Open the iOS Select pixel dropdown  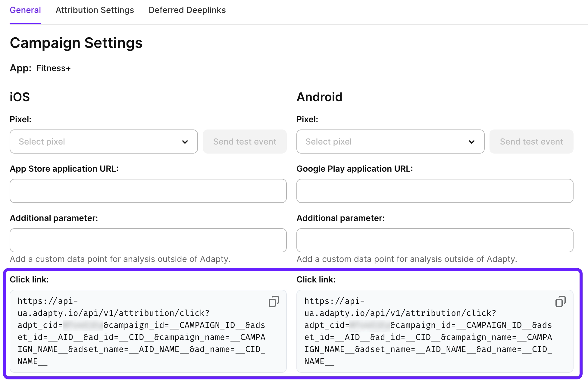(x=103, y=142)
